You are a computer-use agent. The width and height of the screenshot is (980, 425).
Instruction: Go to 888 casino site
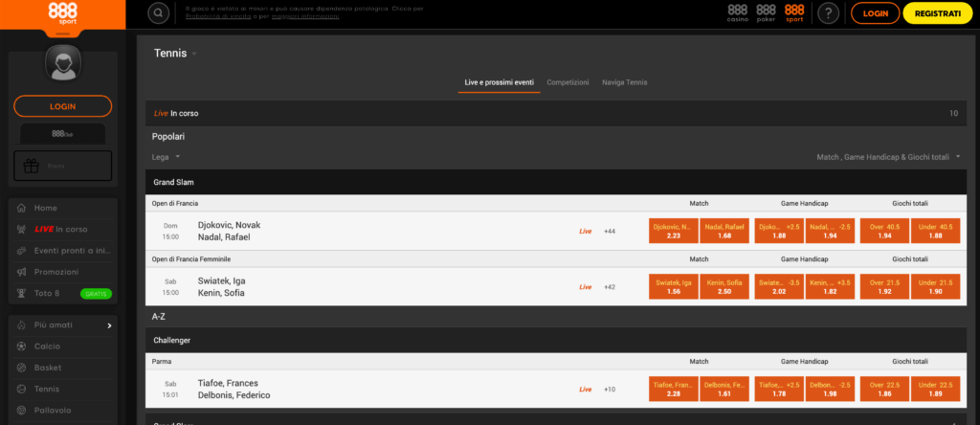click(738, 12)
